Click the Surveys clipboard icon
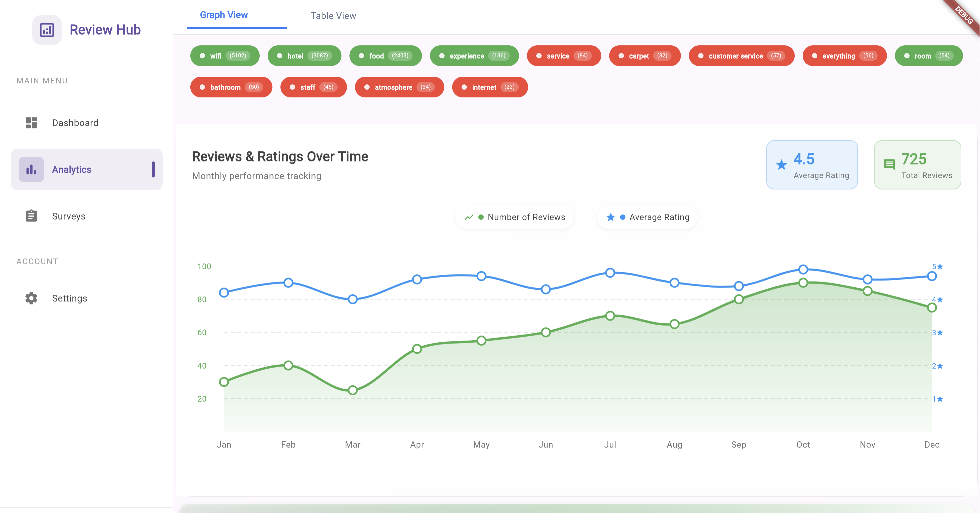Viewport: 980px width, 513px height. click(31, 216)
